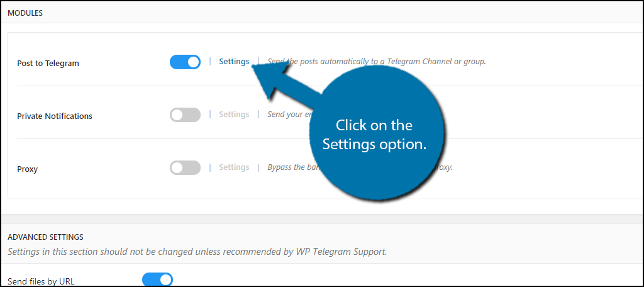This screenshot has width=644, height=287.
Task: Open the Private Notifications Settings link
Action: click(x=234, y=115)
